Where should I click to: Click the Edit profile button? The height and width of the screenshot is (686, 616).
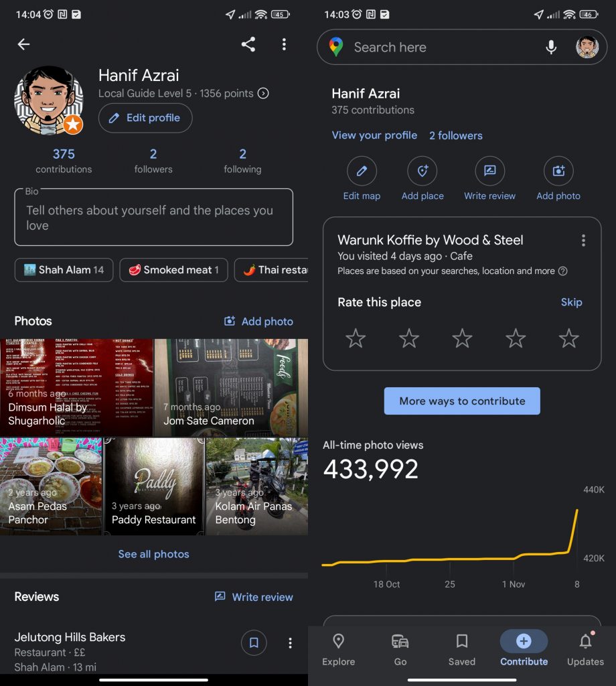pyautogui.click(x=145, y=118)
